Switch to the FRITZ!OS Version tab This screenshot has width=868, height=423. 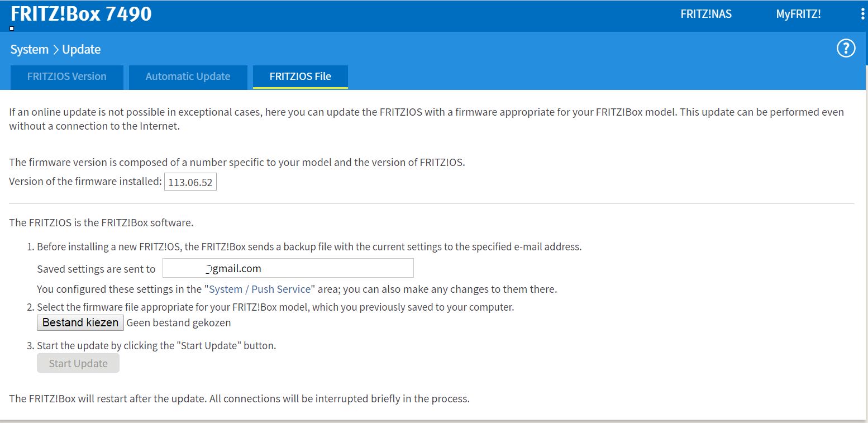(x=67, y=77)
